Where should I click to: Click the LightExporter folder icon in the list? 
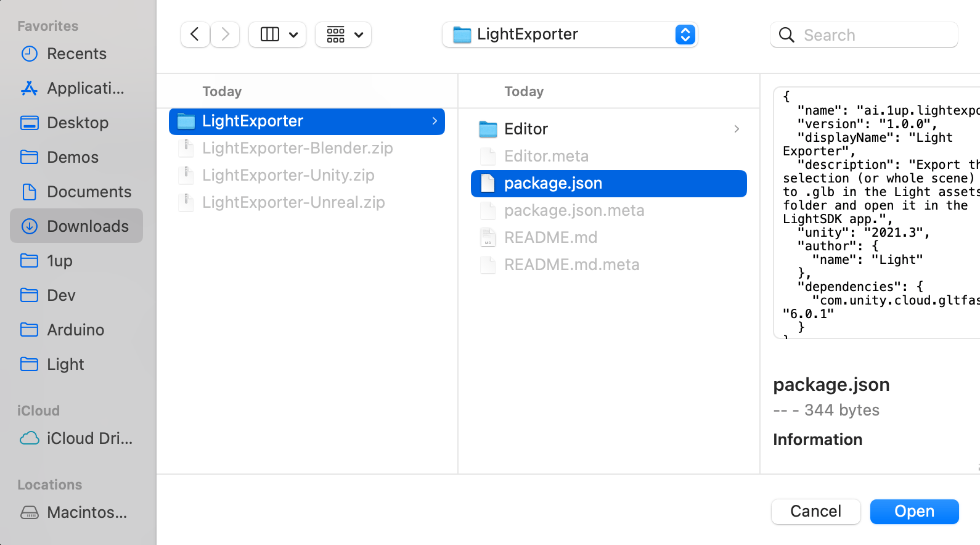(186, 121)
